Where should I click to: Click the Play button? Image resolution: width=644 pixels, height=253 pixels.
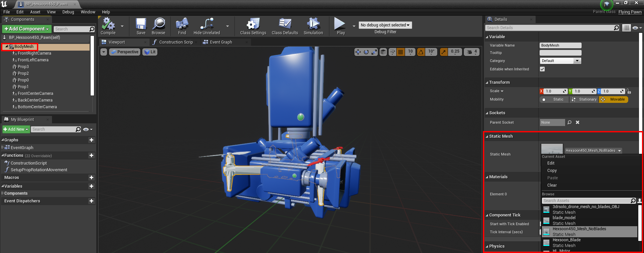coord(341,26)
